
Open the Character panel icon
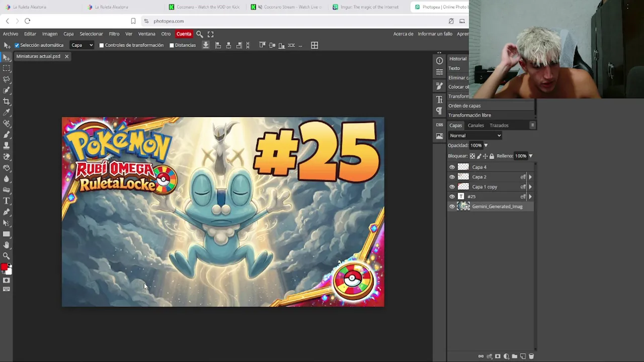click(439, 100)
